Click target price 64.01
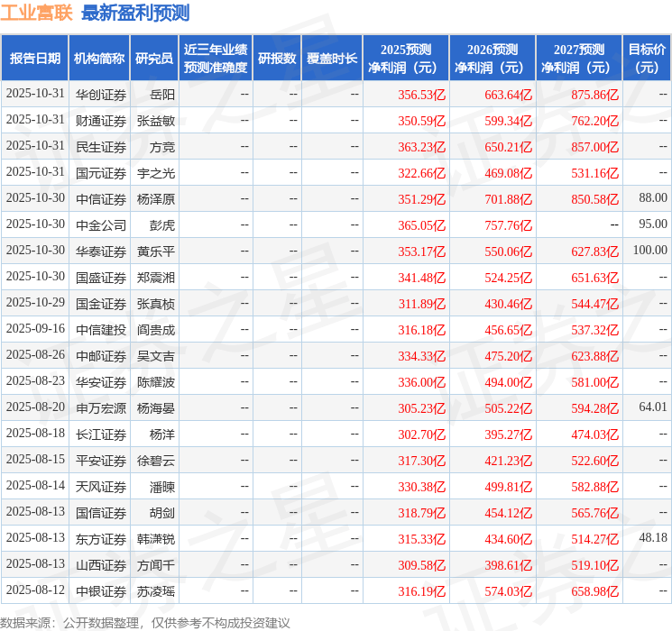Image resolution: width=672 pixels, height=631 pixels. [653, 407]
